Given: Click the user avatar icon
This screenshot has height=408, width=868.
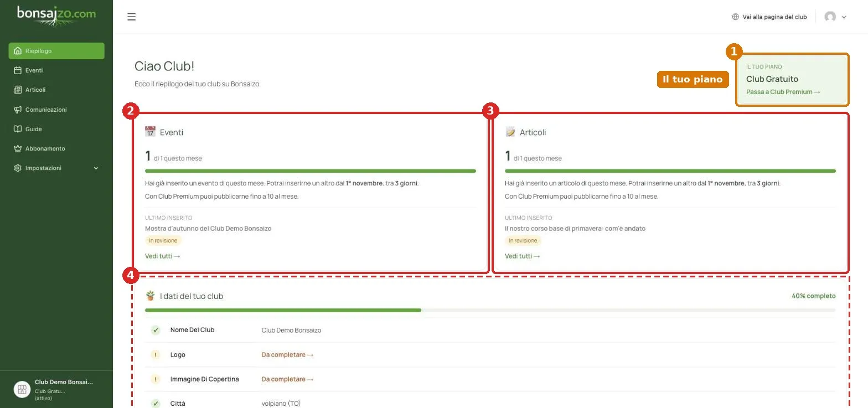Looking at the screenshot, I should pos(830,17).
